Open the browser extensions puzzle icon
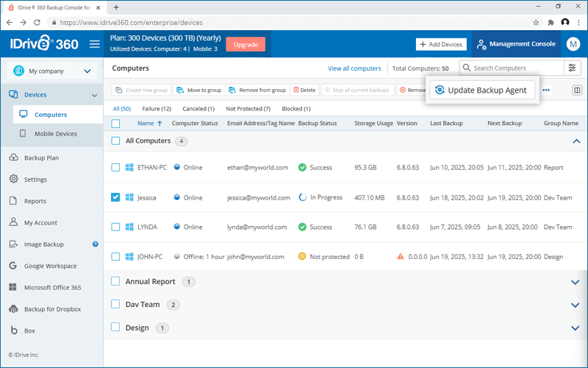Screen dimensions: 588x368 tap(551, 23)
